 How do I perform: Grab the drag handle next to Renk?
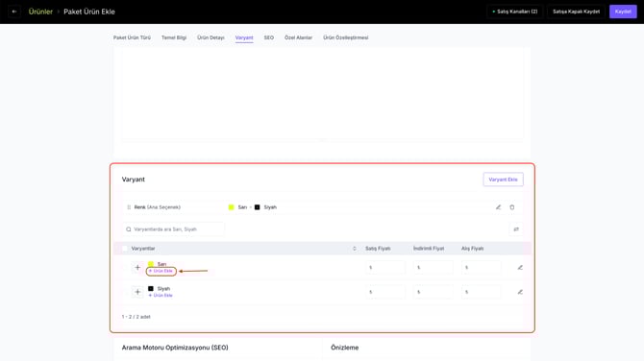click(129, 207)
